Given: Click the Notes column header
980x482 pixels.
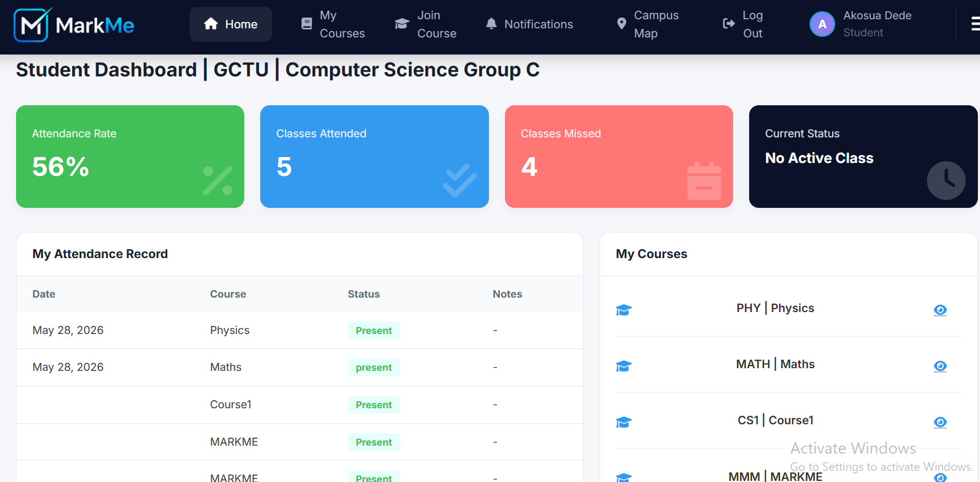Looking at the screenshot, I should pos(508,294).
